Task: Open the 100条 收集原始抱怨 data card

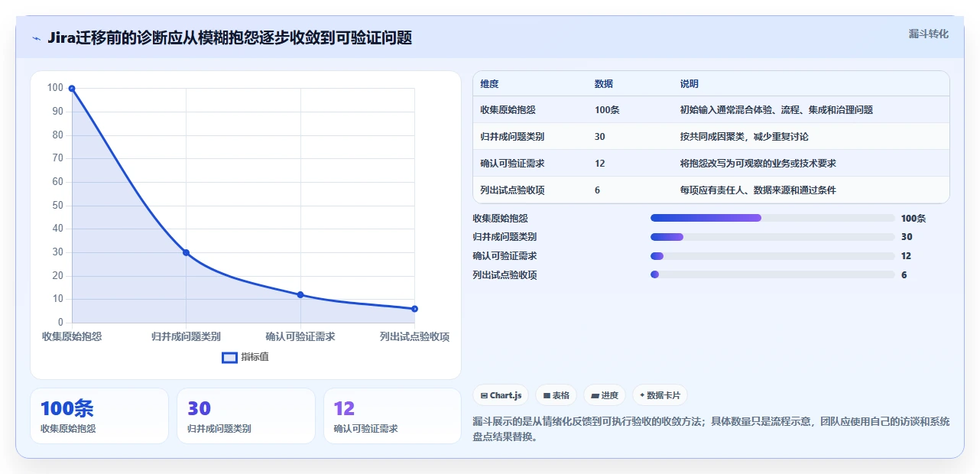Action: click(99, 416)
